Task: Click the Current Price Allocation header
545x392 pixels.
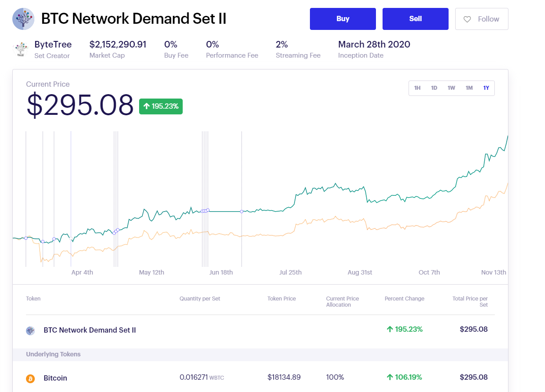Action: coord(342,302)
